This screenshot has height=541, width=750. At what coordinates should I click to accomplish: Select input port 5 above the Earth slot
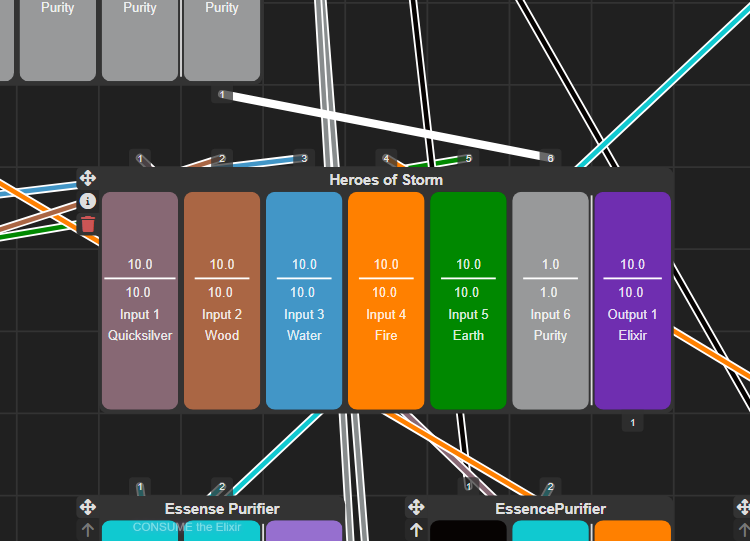[x=468, y=158]
